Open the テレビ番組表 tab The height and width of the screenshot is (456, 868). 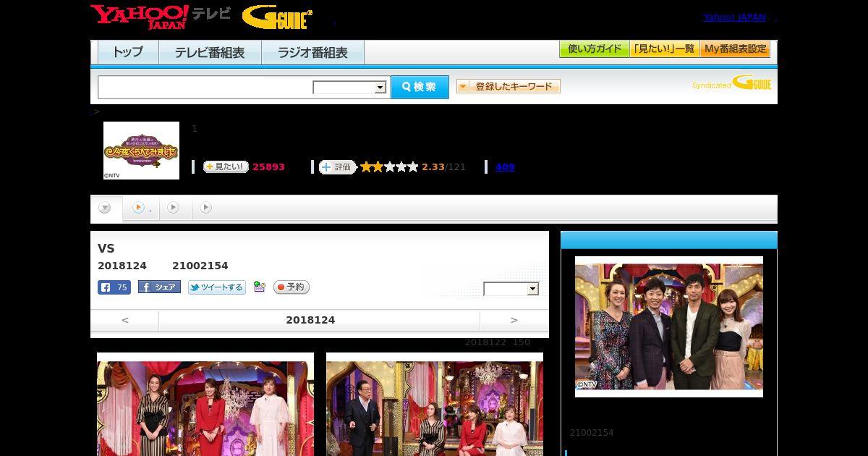pyautogui.click(x=210, y=52)
